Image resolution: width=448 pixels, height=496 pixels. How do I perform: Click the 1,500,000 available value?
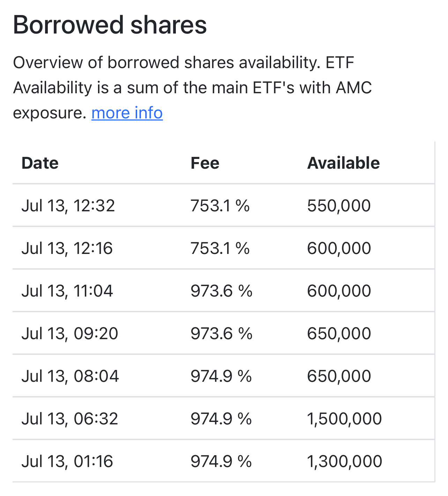click(344, 418)
